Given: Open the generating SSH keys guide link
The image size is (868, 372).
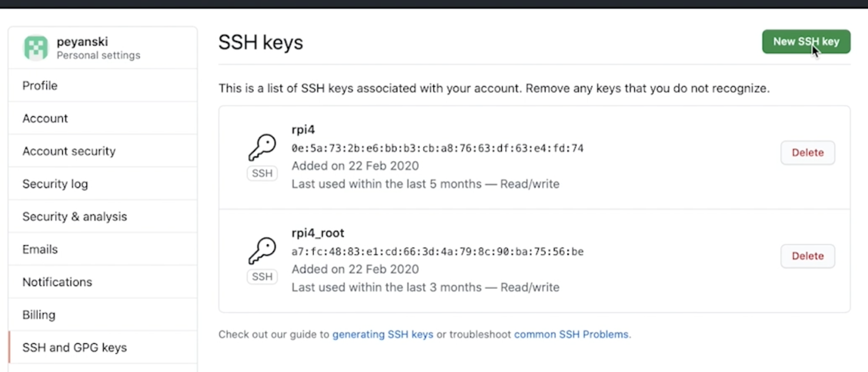Looking at the screenshot, I should point(383,334).
